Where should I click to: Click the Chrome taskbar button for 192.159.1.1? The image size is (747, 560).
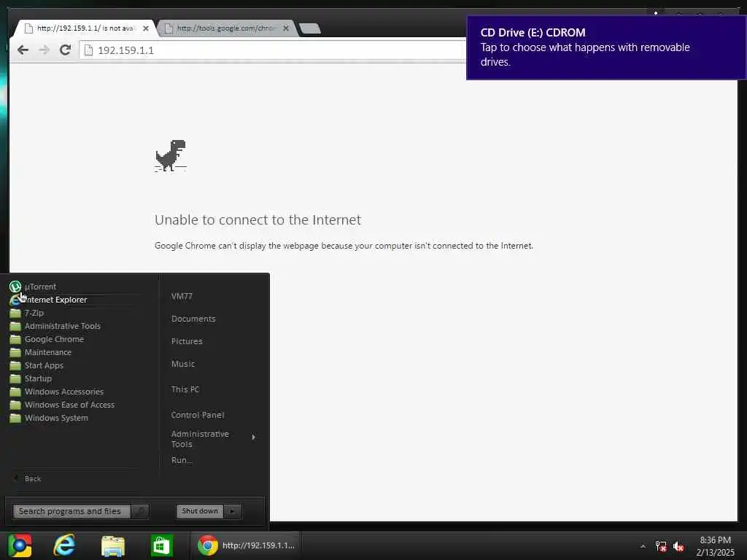pos(247,545)
